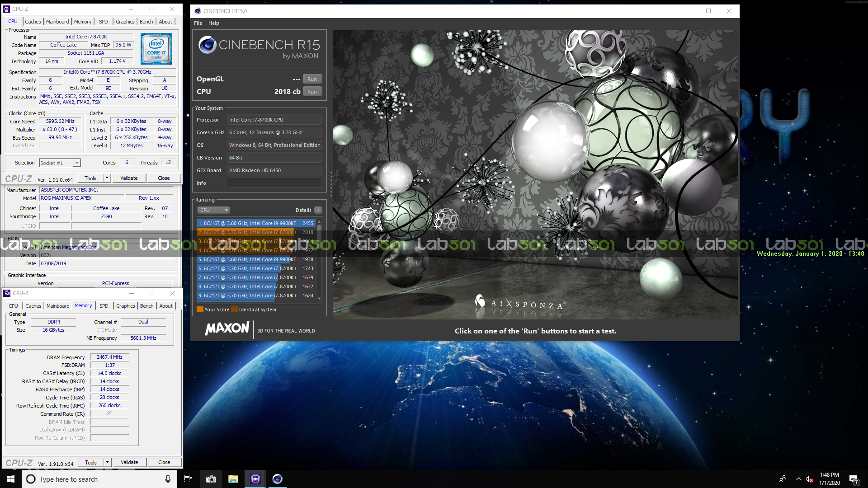Open Task View on the taskbar
The image size is (868, 488).
pyautogui.click(x=188, y=479)
